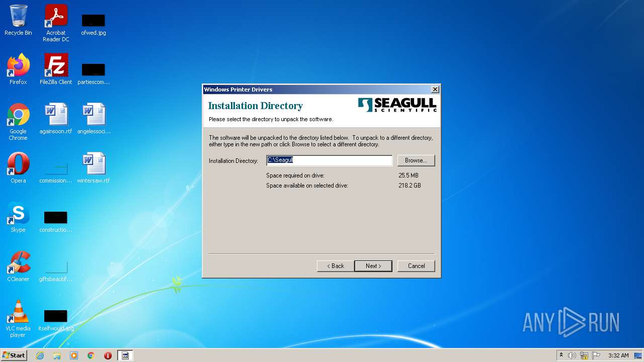Viewport: 644px width, 362px height.
Task: Cancel the printer driver installation
Action: coord(416,266)
